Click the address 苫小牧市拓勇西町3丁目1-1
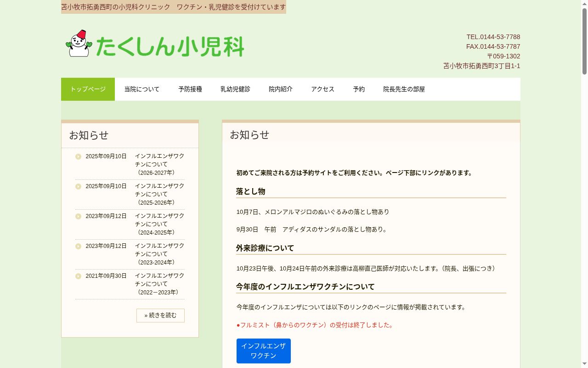This screenshot has height=368, width=588. [482, 66]
